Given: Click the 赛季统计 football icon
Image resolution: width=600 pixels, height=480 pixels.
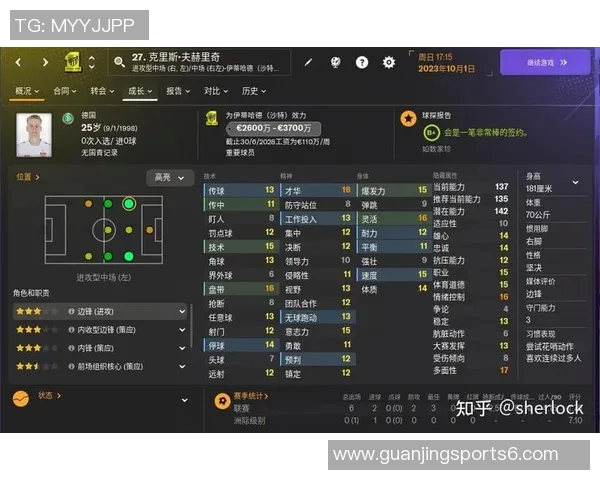Looking at the screenshot, I should [222, 401].
